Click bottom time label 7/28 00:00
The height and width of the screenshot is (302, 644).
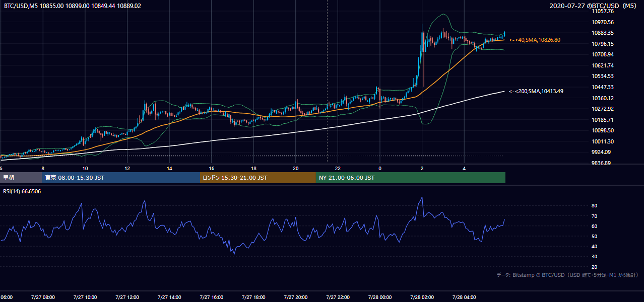(x=380, y=297)
